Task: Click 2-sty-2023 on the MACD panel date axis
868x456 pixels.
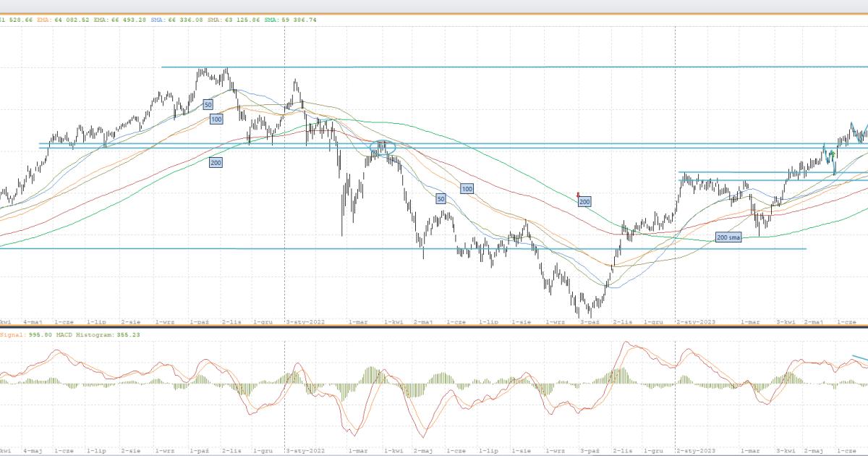Action: (x=694, y=449)
